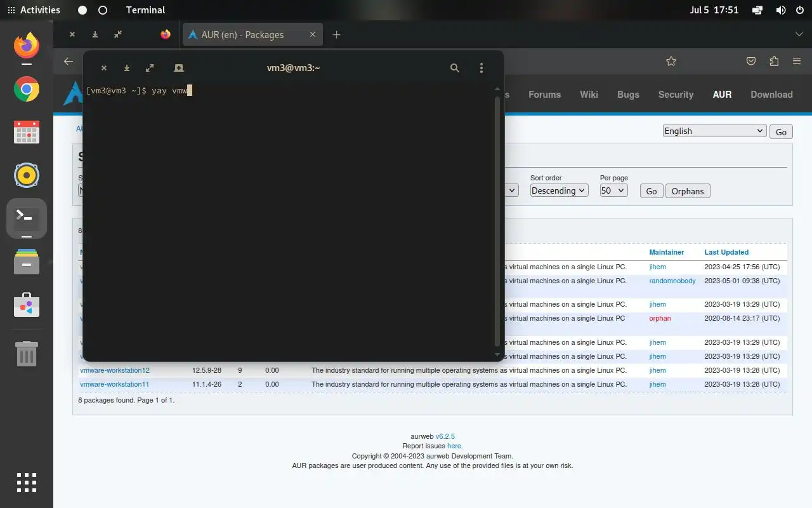Screen dimensions: 812x508
Task: Show the applications grid
Action: [x=27, y=483]
